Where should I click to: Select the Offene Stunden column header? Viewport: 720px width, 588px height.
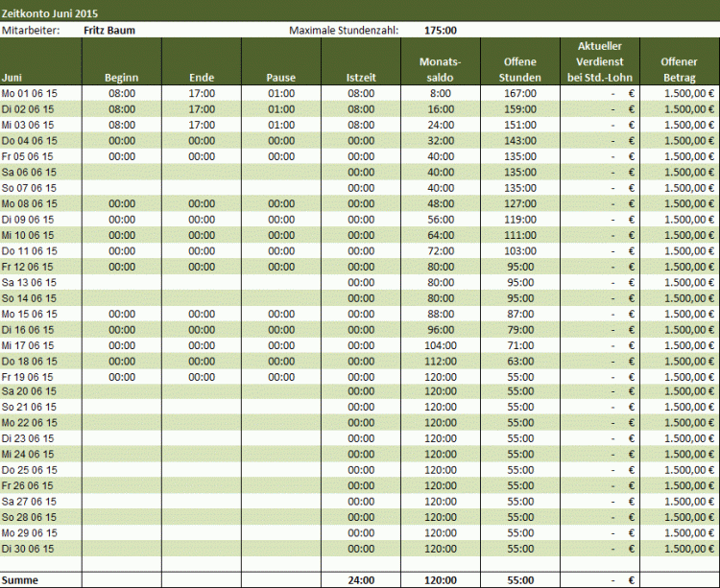coord(519,69)
